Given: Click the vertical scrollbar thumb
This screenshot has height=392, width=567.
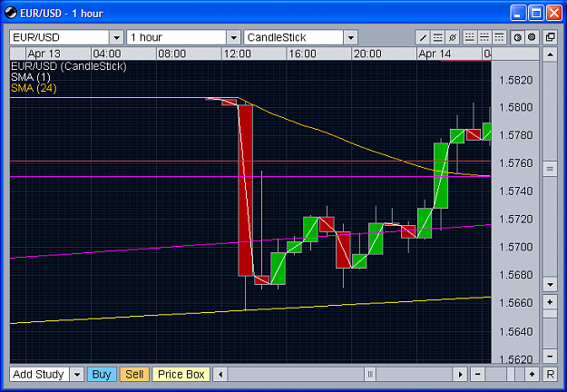Looking at the screenshot, I should click(x=550, y=169).
